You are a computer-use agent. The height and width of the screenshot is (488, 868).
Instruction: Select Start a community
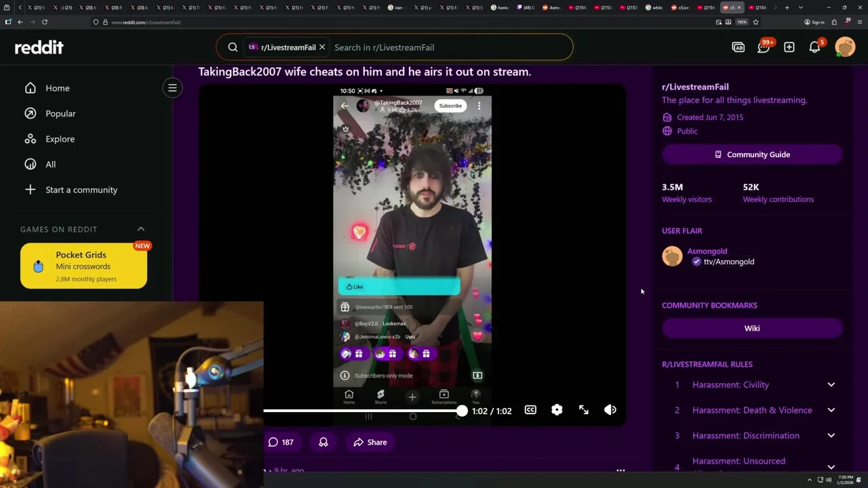pyautogui.click(x=81, y=190)
